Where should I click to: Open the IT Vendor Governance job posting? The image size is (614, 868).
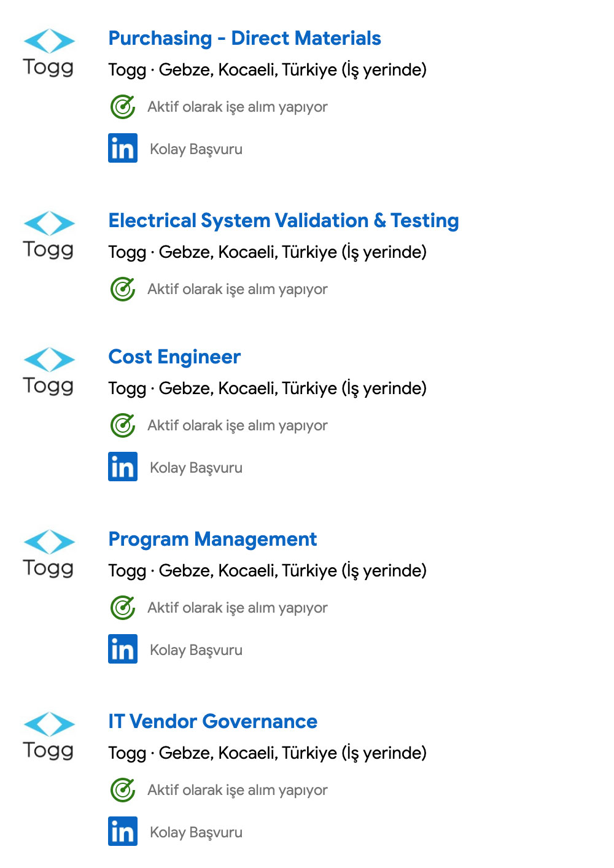212,721
